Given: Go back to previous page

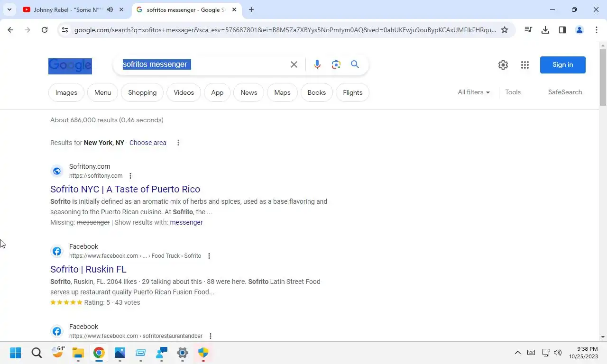Looking at the screenshot, I should (x=10, y=30).
